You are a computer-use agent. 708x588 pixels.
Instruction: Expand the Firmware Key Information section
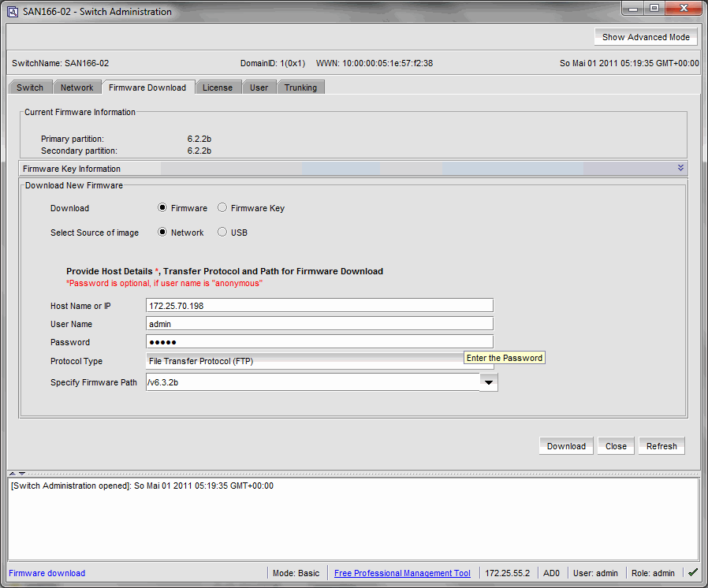(680, 168)
